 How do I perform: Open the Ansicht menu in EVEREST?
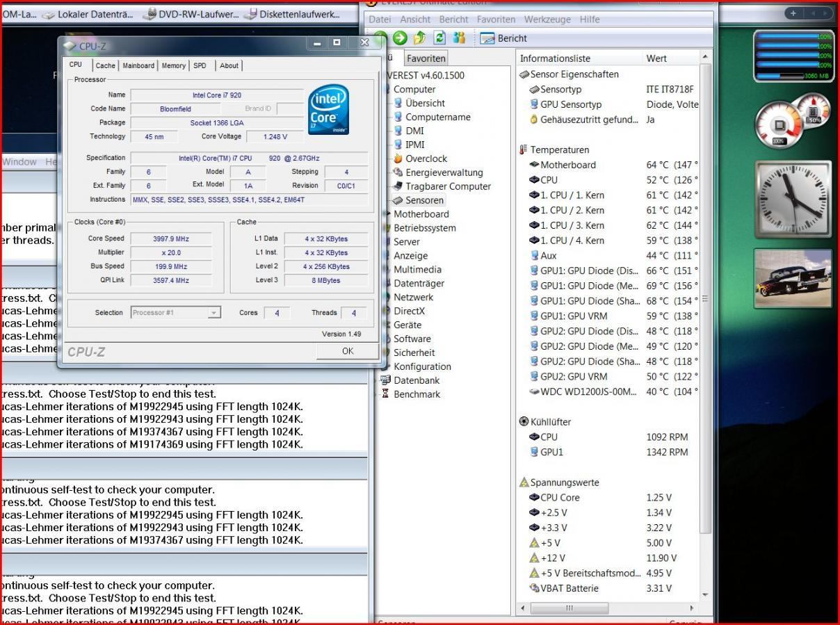click(x=415, y=19)
